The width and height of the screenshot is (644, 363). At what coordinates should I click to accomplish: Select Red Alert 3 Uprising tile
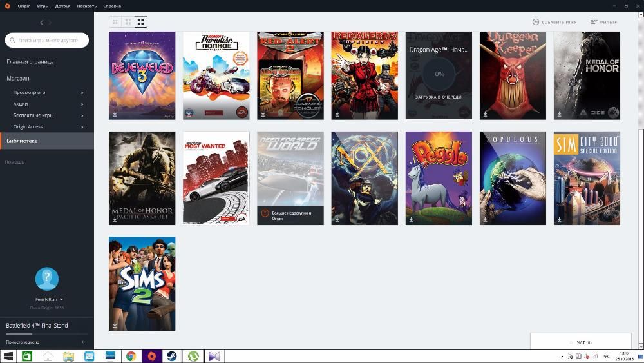coord(365,75)
